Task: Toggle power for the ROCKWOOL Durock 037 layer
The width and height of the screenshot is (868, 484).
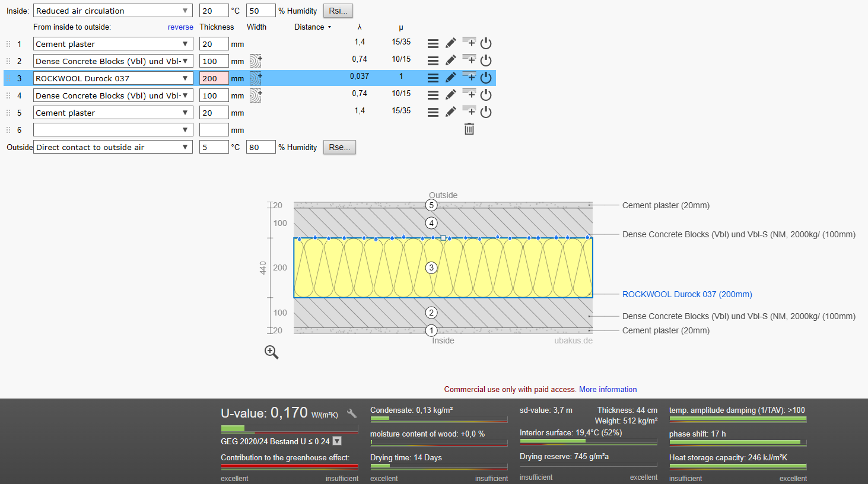Action: [486, 78]
